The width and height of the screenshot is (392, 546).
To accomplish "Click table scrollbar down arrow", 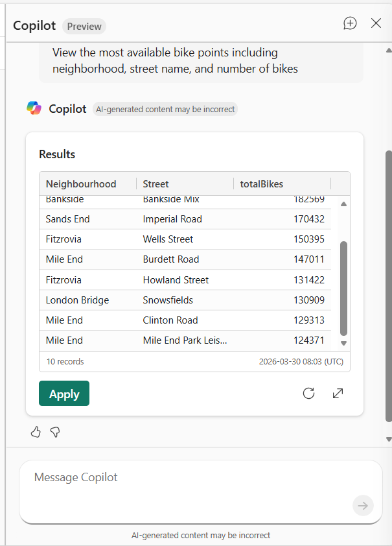I will click(343, 343).
